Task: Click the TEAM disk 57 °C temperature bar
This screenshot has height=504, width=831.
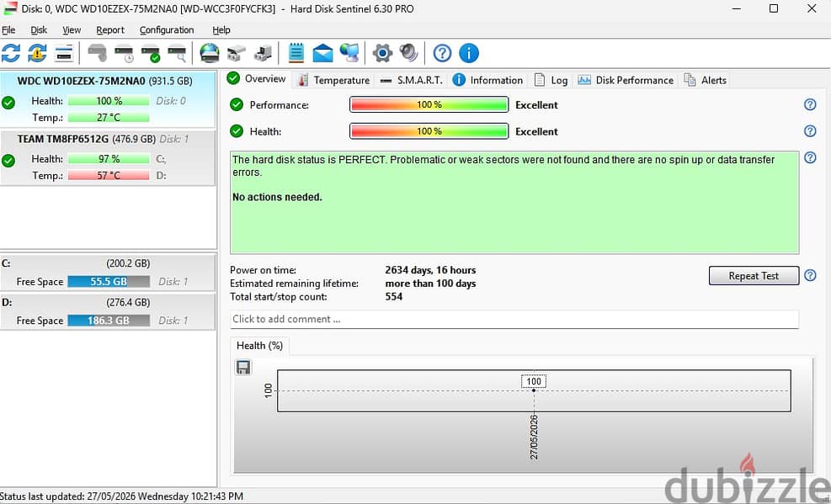Action: (x=109, y=175)
